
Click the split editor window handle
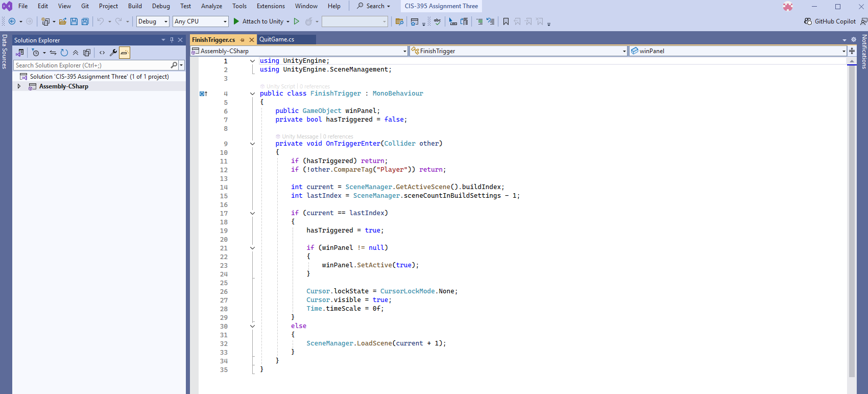click(852, 51)
